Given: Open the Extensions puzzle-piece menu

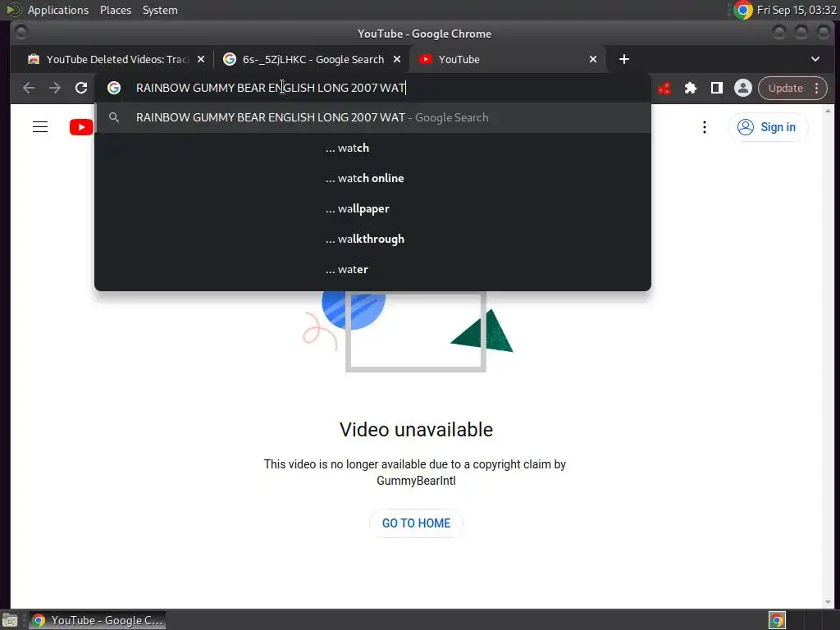Looking at the screenshot, I should coord(691,88).
